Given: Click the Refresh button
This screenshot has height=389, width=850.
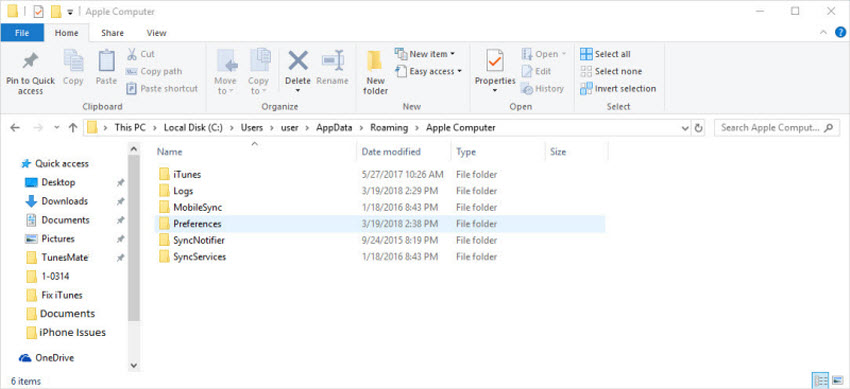Looking at the screenshot, I should point(699,128).
